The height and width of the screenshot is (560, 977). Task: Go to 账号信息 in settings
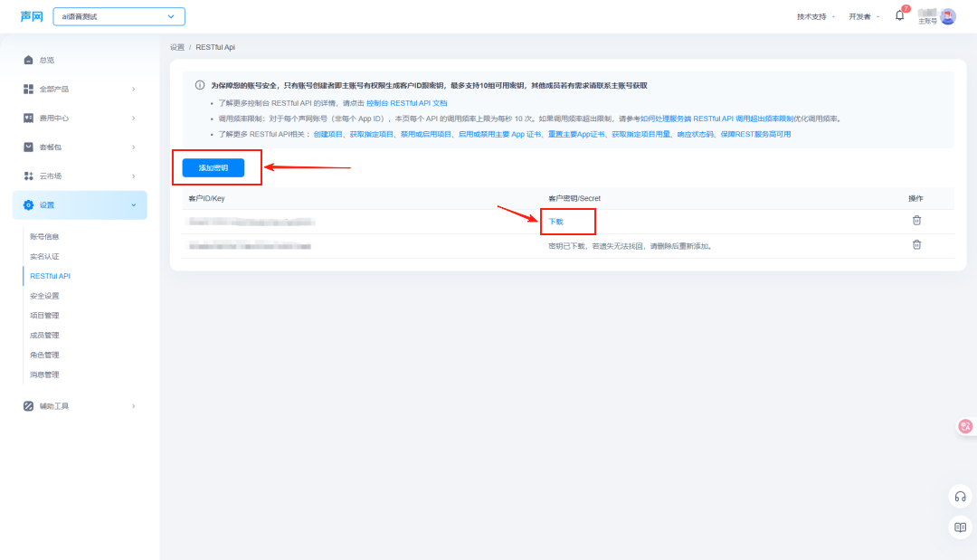point(44,237)
